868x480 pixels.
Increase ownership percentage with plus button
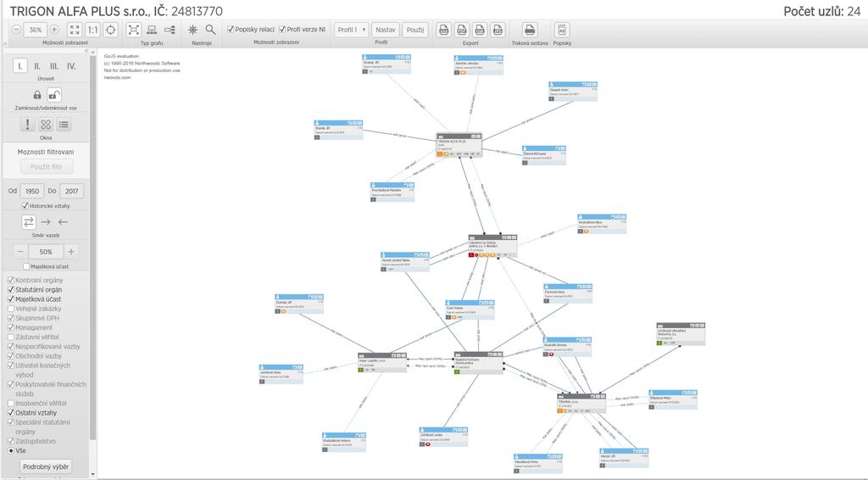[71, 251]
